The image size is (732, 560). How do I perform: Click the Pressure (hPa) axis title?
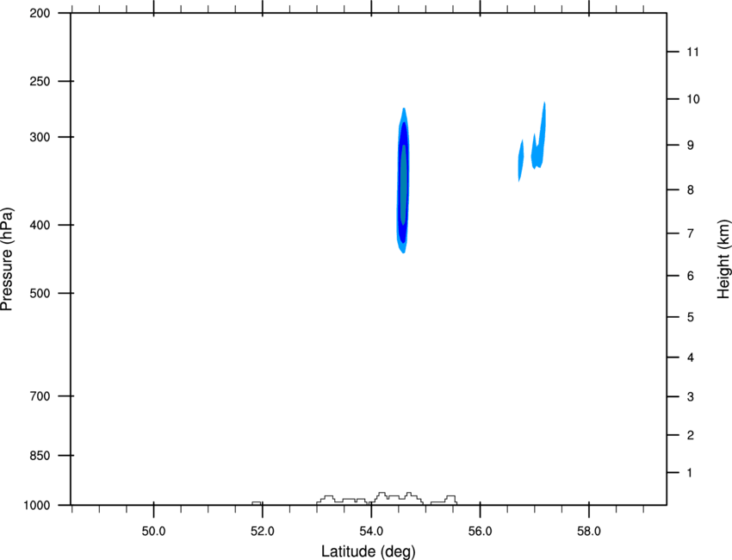7,259
